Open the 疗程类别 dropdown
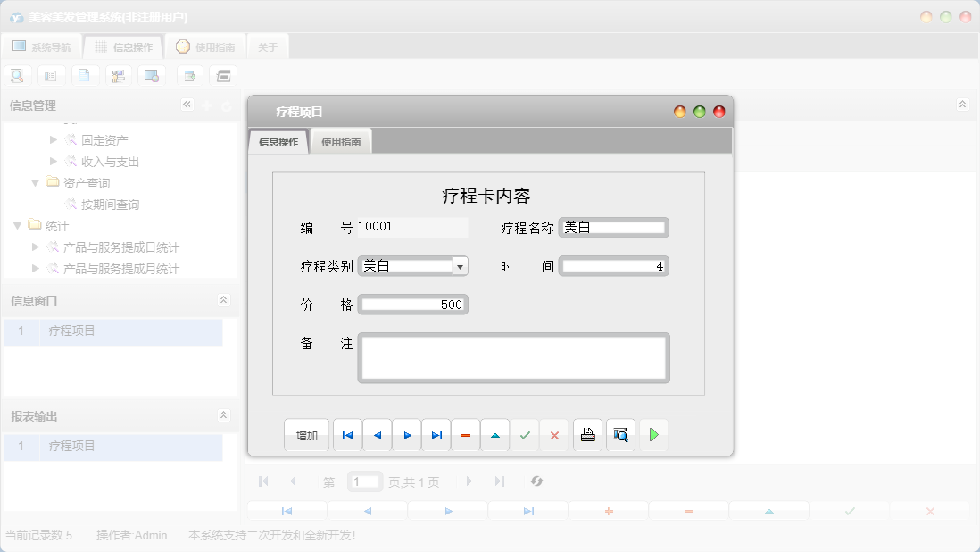Screen dimensions: 980x552 point(461,265)
